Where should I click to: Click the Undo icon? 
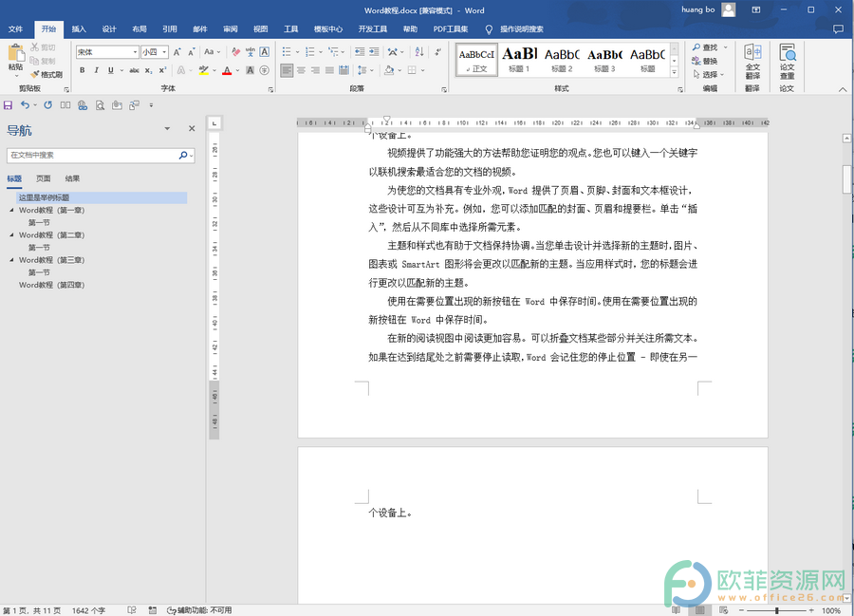[x=25, y=105]
